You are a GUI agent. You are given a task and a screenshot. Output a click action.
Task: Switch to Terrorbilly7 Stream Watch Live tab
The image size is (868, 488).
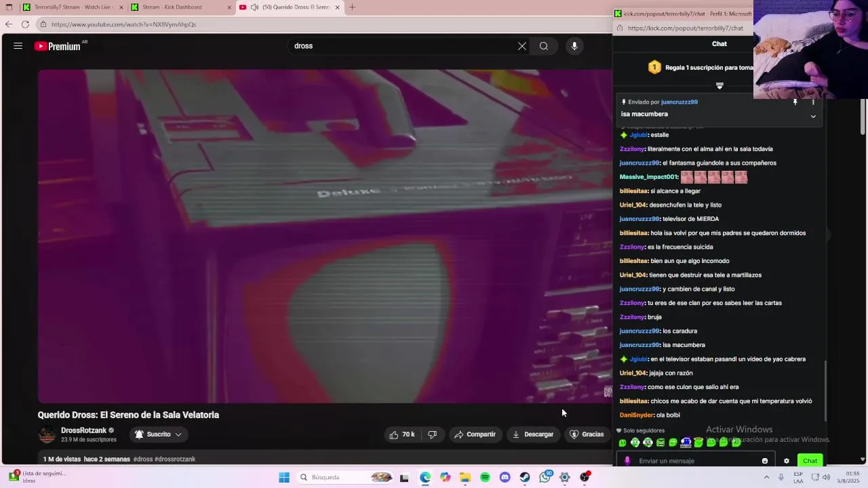pos(73,7)
